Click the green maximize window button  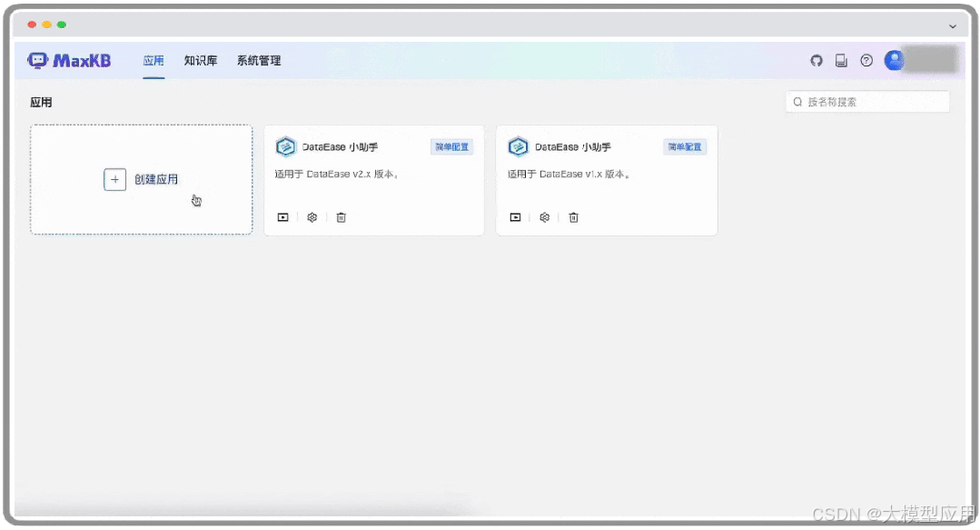[62, 25]
